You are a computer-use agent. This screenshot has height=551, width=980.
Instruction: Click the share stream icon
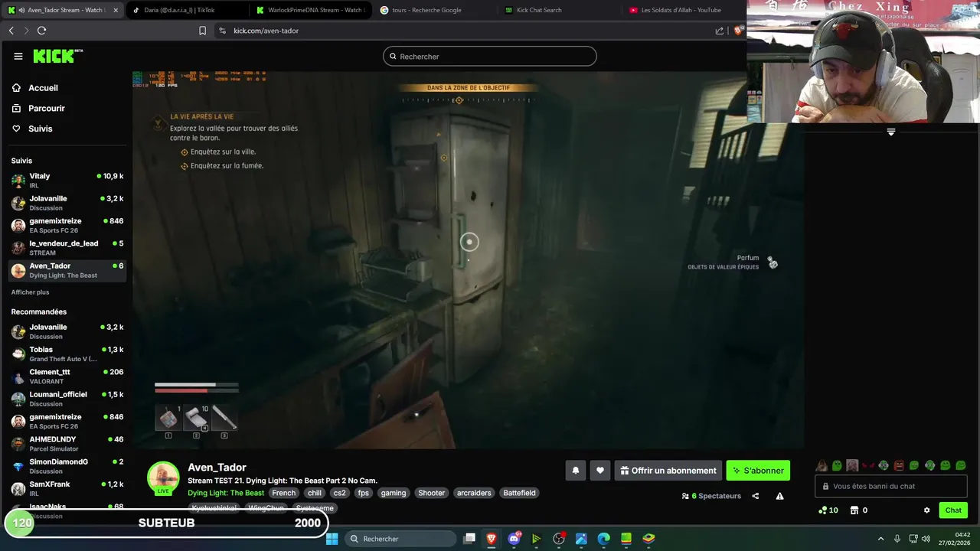(755, 496)
